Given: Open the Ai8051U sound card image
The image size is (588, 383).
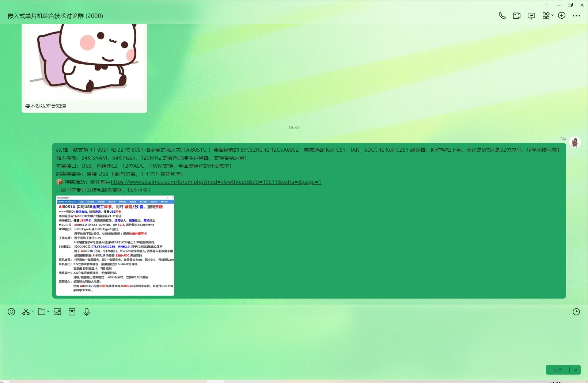Looking at the screenshot, I should click(x=115, y=246).
